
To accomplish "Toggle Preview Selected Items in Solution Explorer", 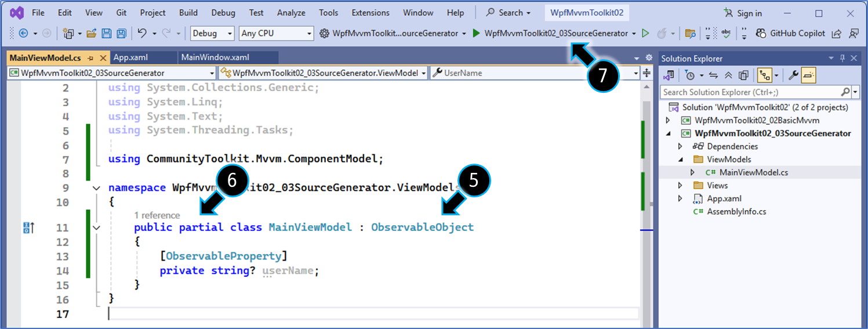I will pyautogui.click(x=809, y=75).
